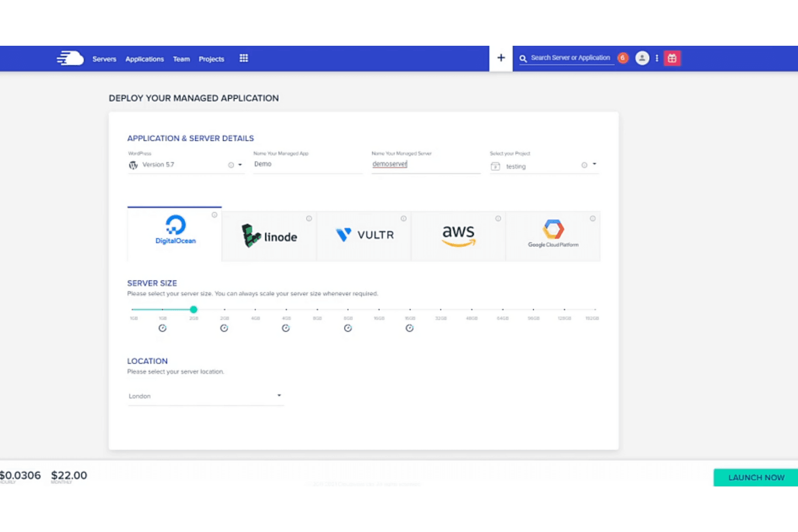
Task: Click the managed app name field Demo
Action: 308,164
